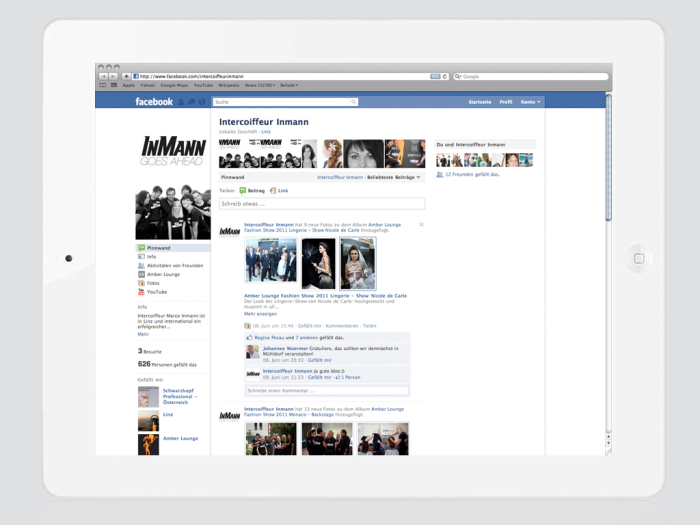Viewport: 700px width, 525px height.
Task: Click the Schreib etwas status field
Action: point(322,204)
